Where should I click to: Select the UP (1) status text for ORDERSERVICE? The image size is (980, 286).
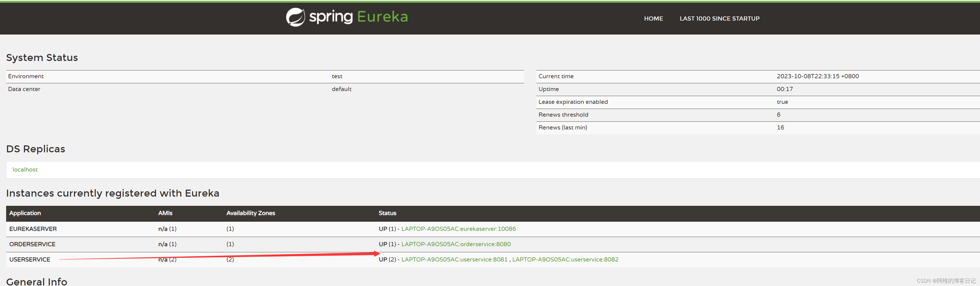387,244
